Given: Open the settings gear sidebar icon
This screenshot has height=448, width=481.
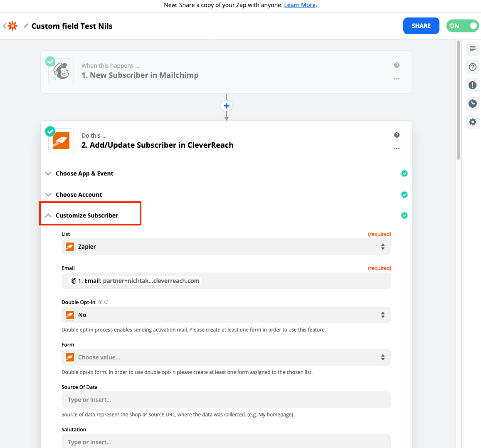Looking at the screenshot, I should (x=472, y=122).
